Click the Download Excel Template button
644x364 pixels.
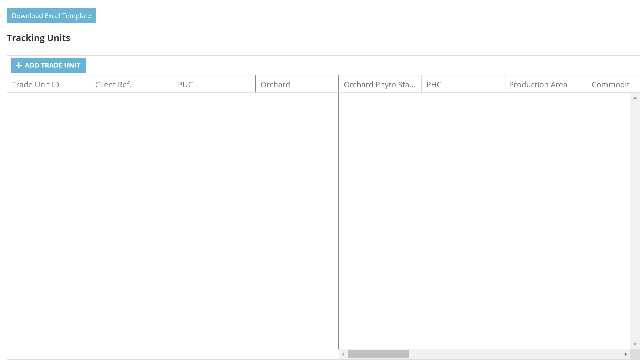pos(51,16)
